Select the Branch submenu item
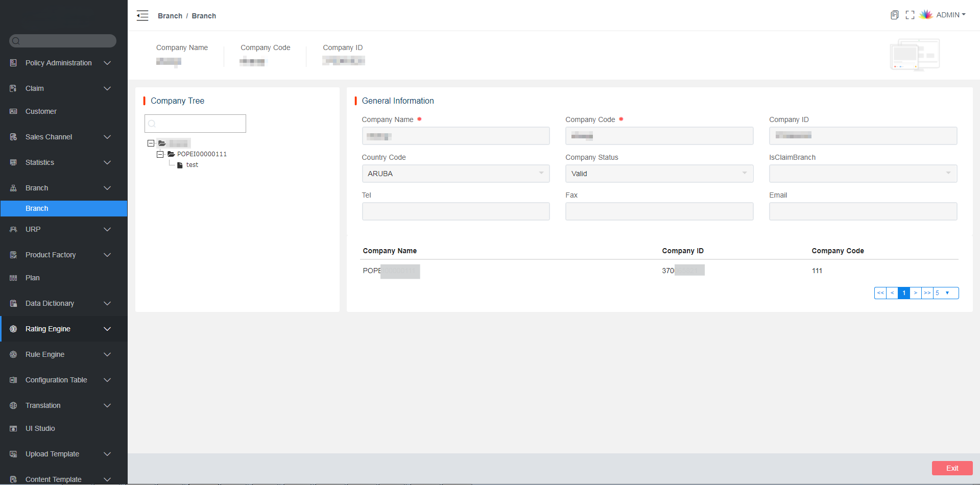This screenshot has height=485, width=980. tap(64, 208)
